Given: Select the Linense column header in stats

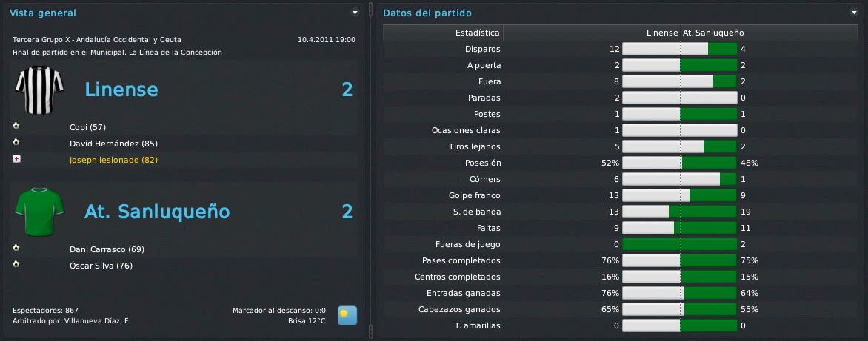Looking at the screenshot, I should (662, 33).
